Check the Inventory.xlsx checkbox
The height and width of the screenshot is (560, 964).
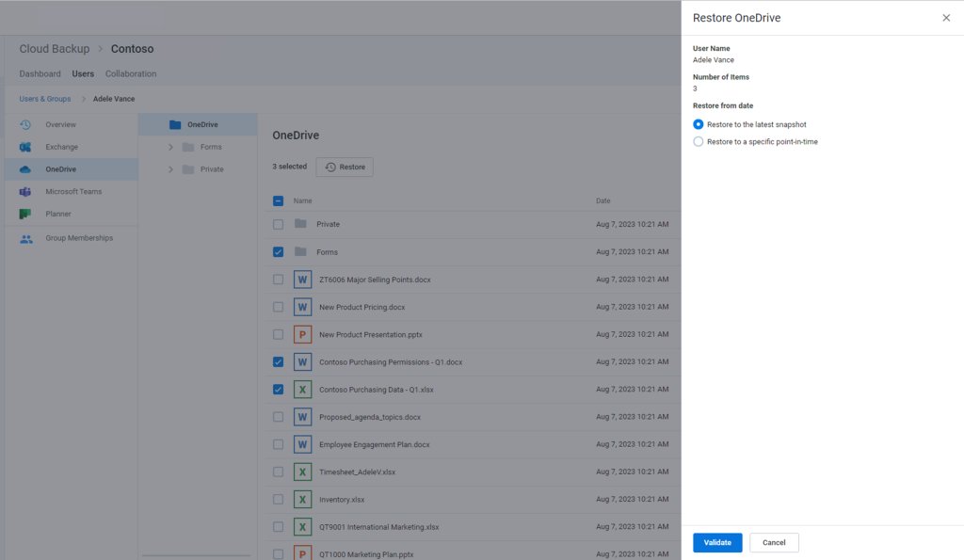click(279, 500)
